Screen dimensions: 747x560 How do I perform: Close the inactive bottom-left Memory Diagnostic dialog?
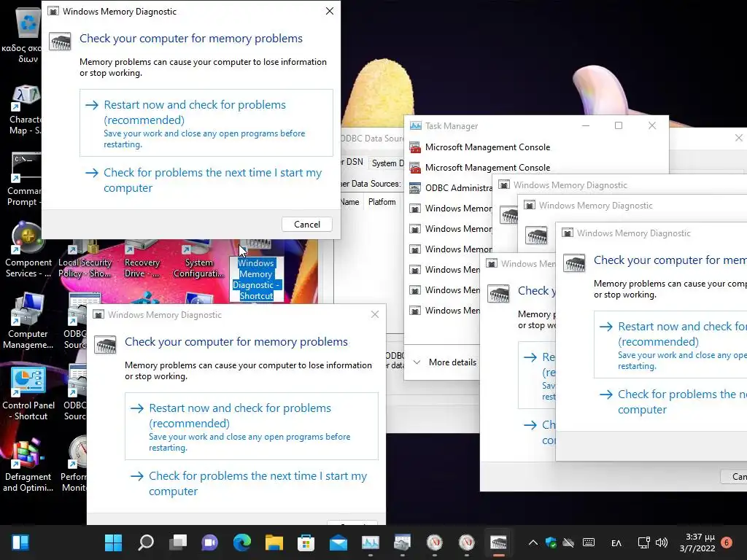(375, 314)
